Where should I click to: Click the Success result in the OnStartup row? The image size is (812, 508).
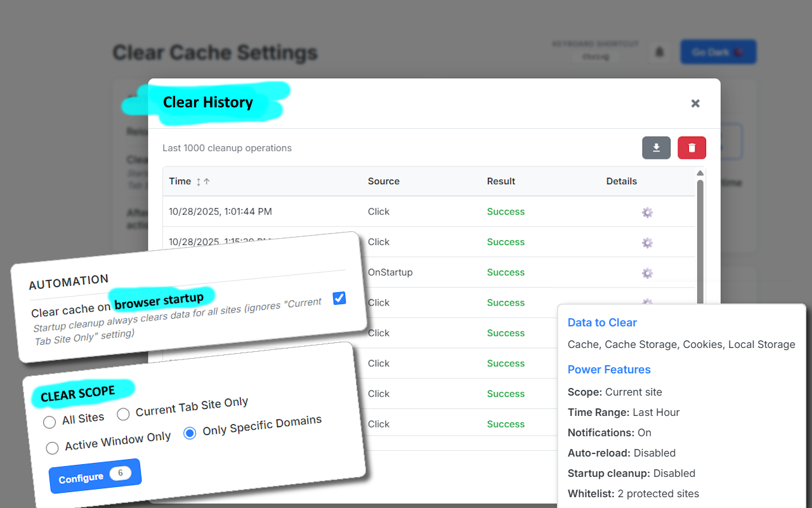pos(506,272)
